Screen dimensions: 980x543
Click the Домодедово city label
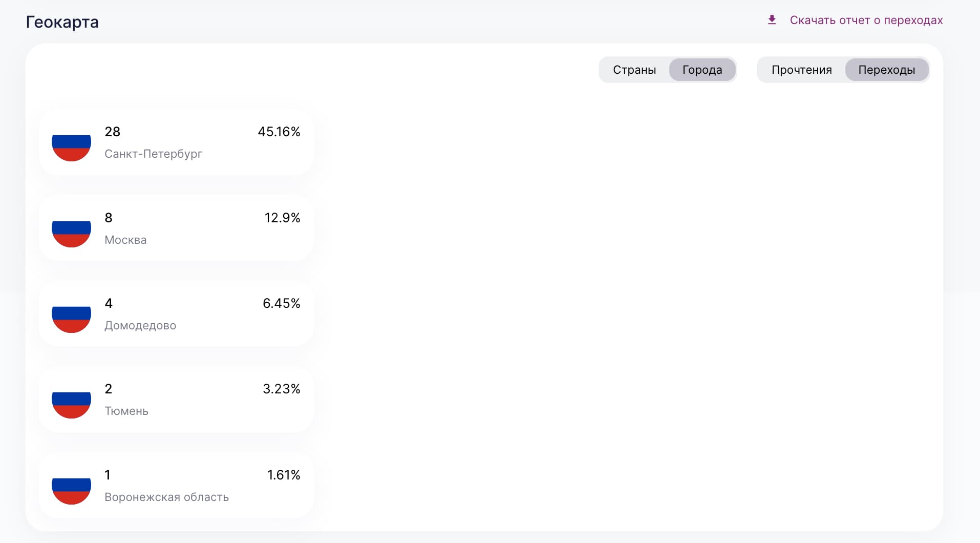click(140, 325)
